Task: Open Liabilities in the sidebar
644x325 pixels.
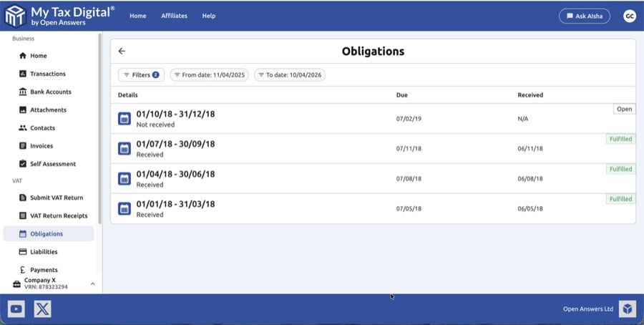Action: (49, 252)
